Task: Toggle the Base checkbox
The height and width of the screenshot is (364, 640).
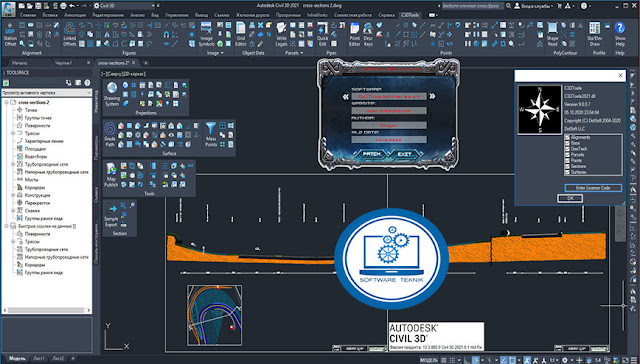Action: pos(567,143)
